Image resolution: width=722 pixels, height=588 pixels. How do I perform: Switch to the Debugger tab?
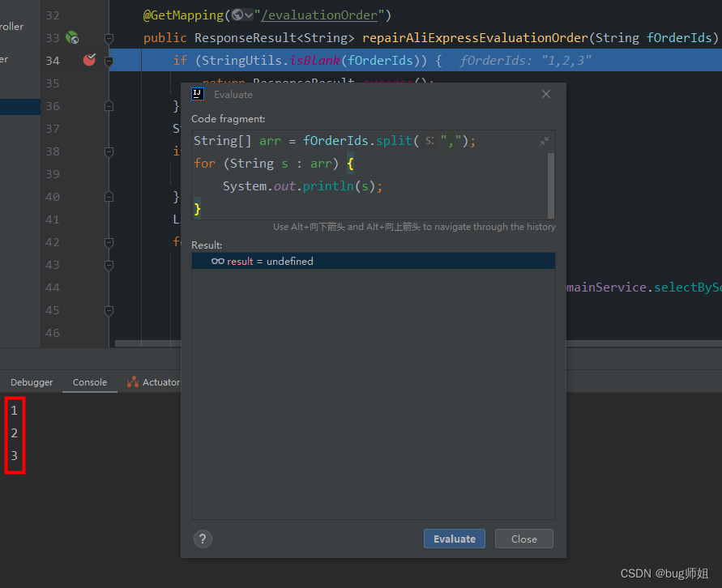point(31,381)
